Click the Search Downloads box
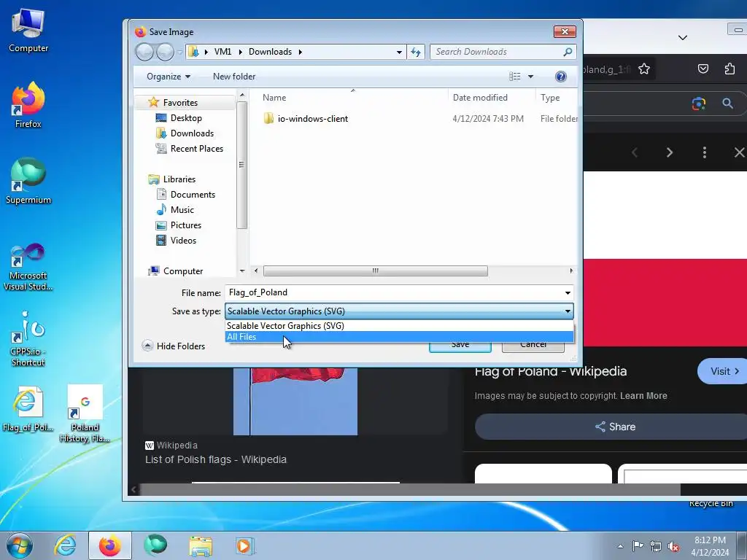The width and height of the screenshot is (747, 560). 503,52
